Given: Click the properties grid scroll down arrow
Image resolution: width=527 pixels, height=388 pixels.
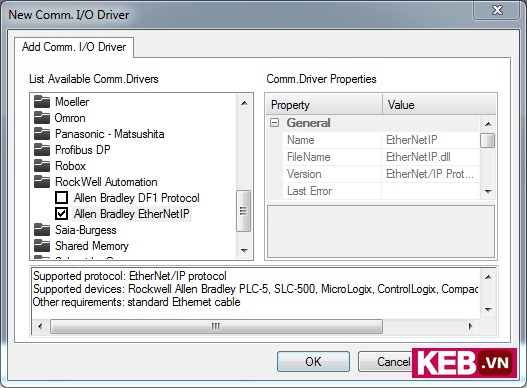Looking at the screenshot, I should [x=488, y=192].
